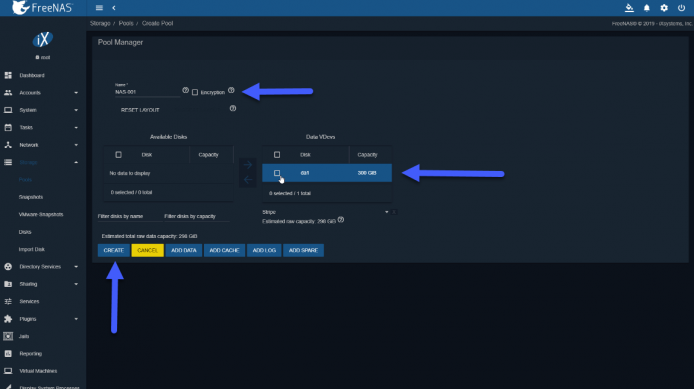The height and width of the screenshot is (389, 694).
Task: Focus the pool Name input field
Action: pyautogui.click(x=147, y=92)
